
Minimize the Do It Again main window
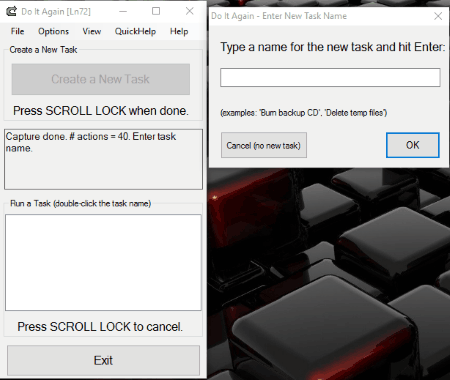pyautogui.click(x=123, y=11)
